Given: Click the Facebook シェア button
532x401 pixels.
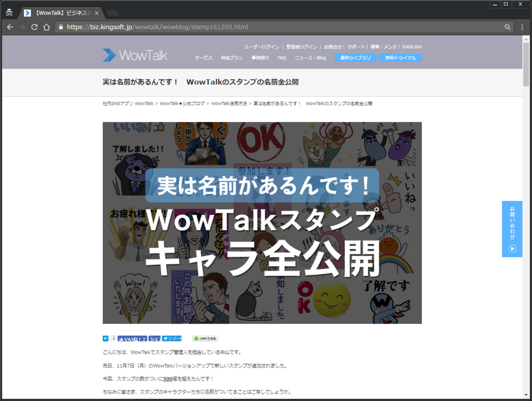Looking at the screenshot, I should 154,339.
